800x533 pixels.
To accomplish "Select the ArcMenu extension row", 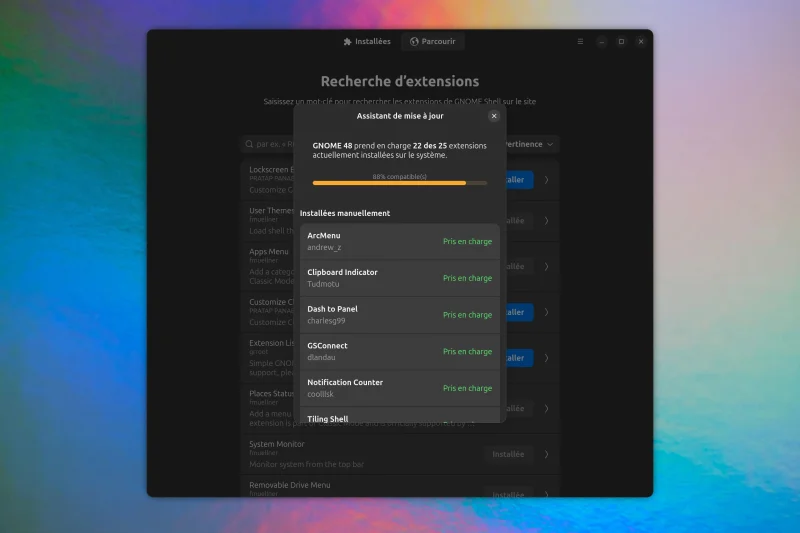I will 399,241.
